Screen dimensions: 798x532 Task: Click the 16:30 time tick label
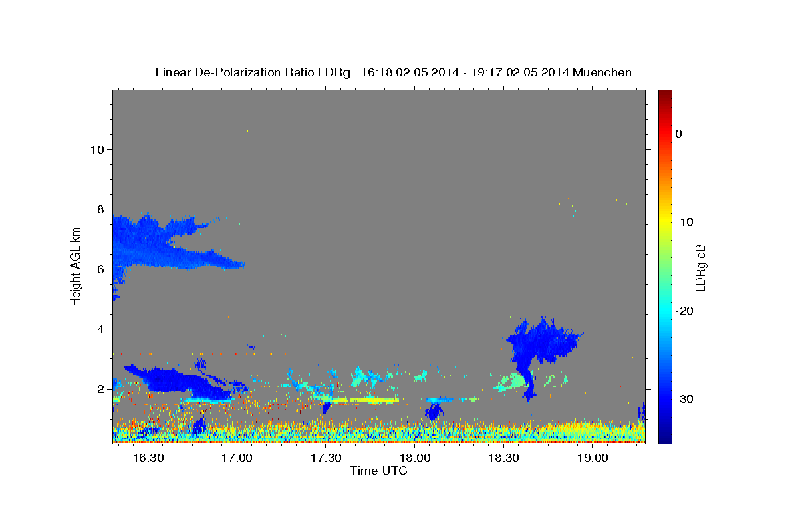coord(148,458)
